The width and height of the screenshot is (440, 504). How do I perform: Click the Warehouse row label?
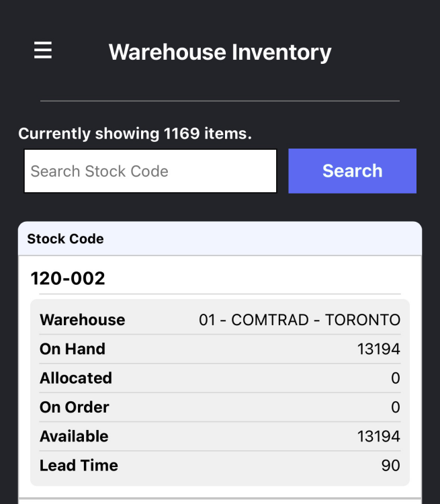(x=83, y=320)
